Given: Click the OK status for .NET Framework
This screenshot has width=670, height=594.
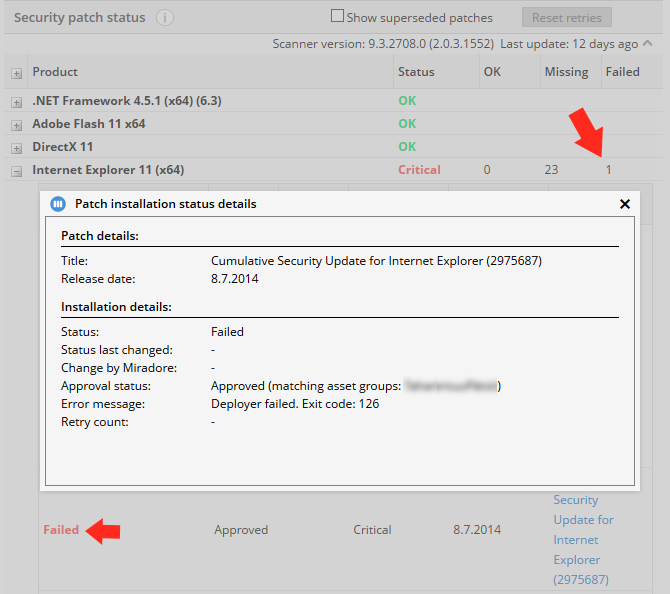Looking at the screenshot, I should click(407, 101).
